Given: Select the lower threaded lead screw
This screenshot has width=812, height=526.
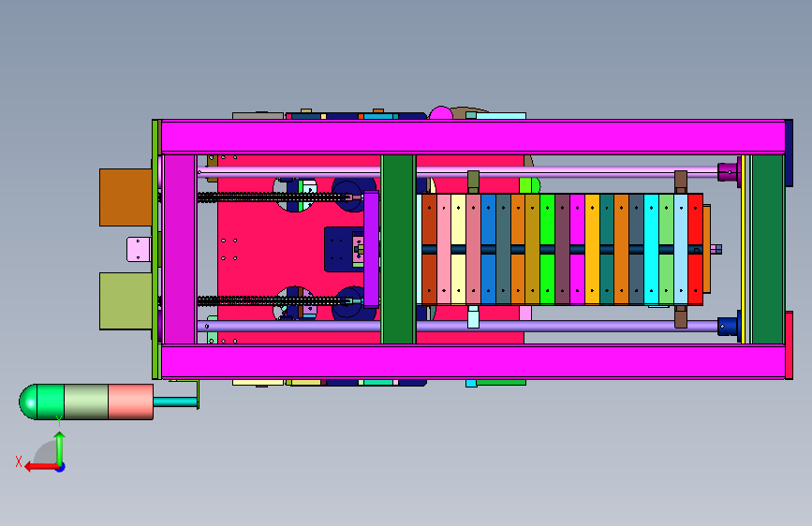Looking at the screenshot, I should point(273,300).
